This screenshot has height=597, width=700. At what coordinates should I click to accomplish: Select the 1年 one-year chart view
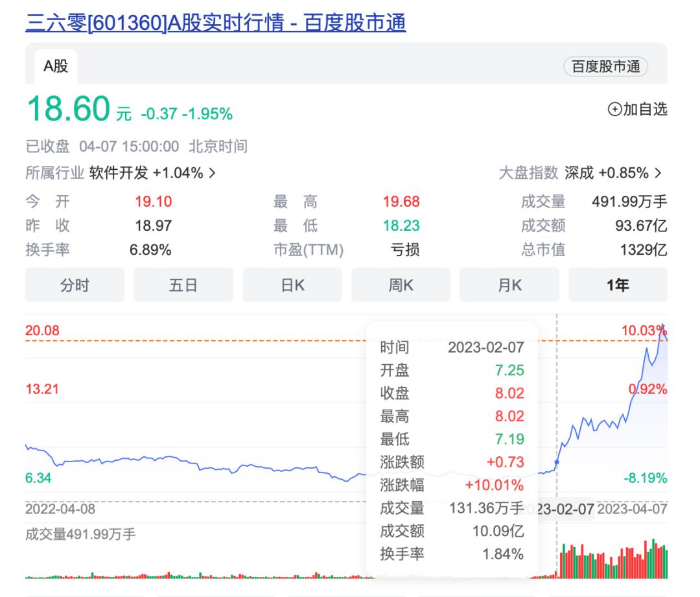618,285
